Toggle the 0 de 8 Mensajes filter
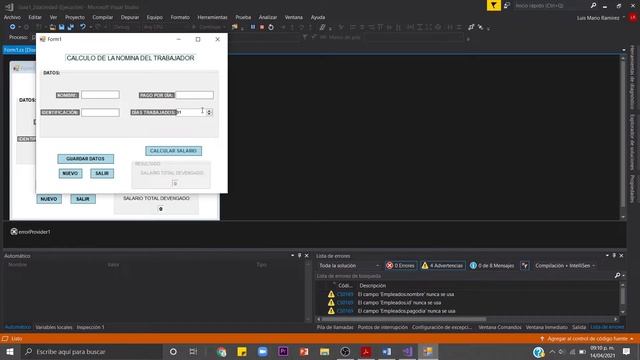 (x=492, y=266)
